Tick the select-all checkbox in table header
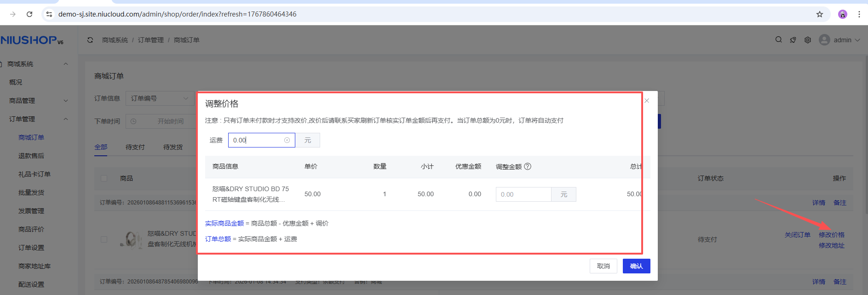The width and height of the screenshot is (868, 295). tap(104, 178)
